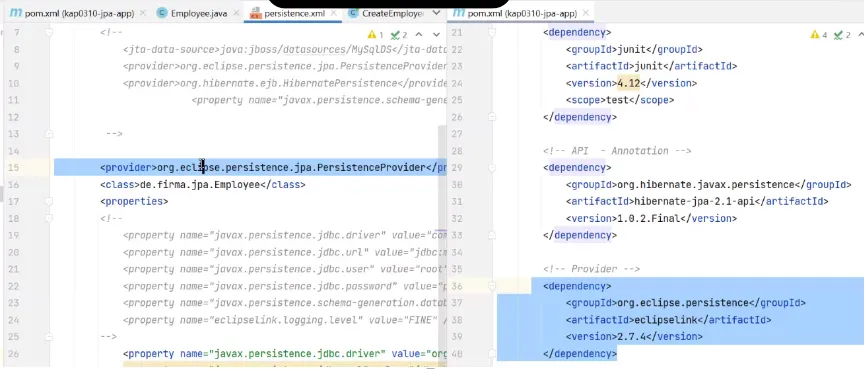Screen dimensions: 865x369
Task: Click the version 4.12 line
Action: pos(632,83)
